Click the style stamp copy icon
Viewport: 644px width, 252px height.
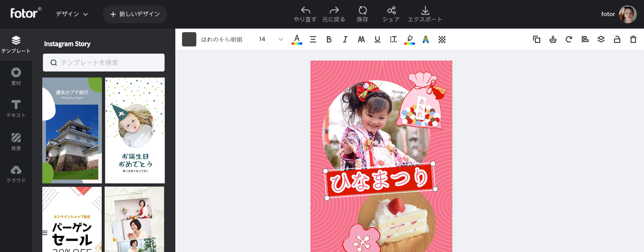click(553, 40)
